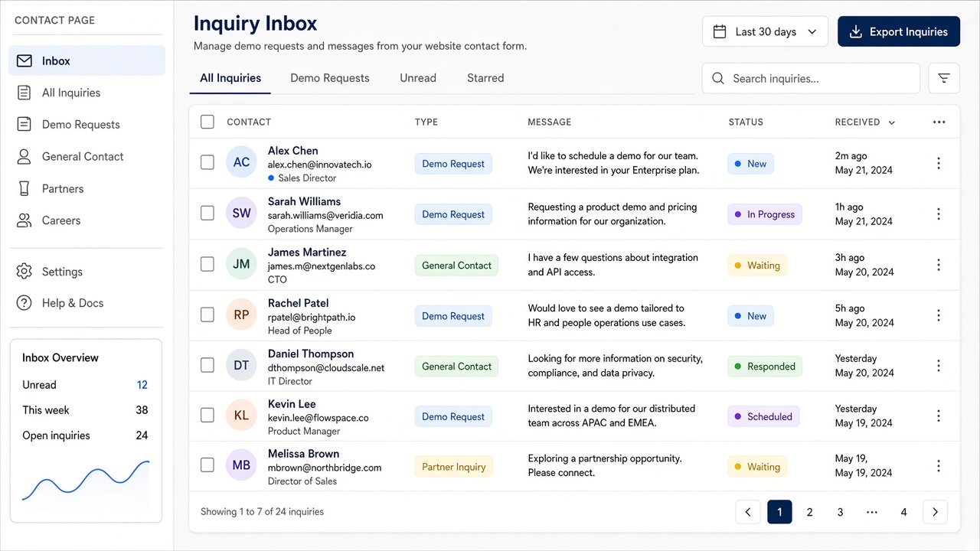Open Settings via the gear icon
The width and height of the screenshot is (980, 551).
[x=24, y=272]
